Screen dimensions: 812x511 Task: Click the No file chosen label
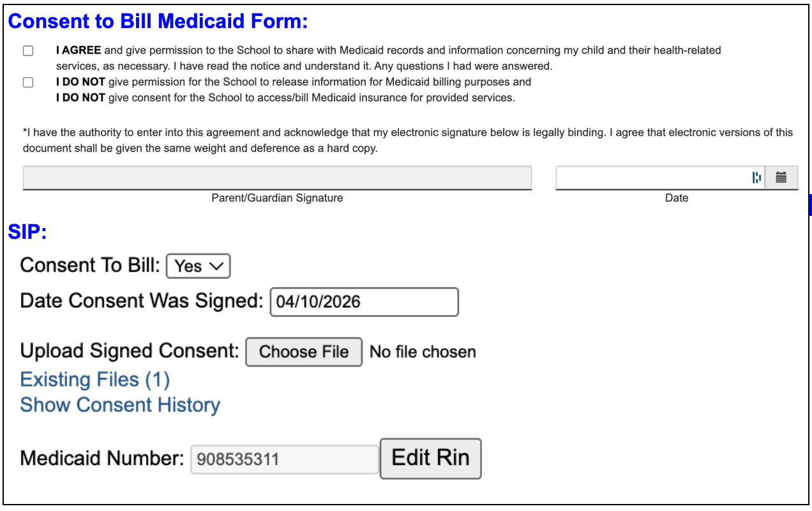click(x=422, y=351)
